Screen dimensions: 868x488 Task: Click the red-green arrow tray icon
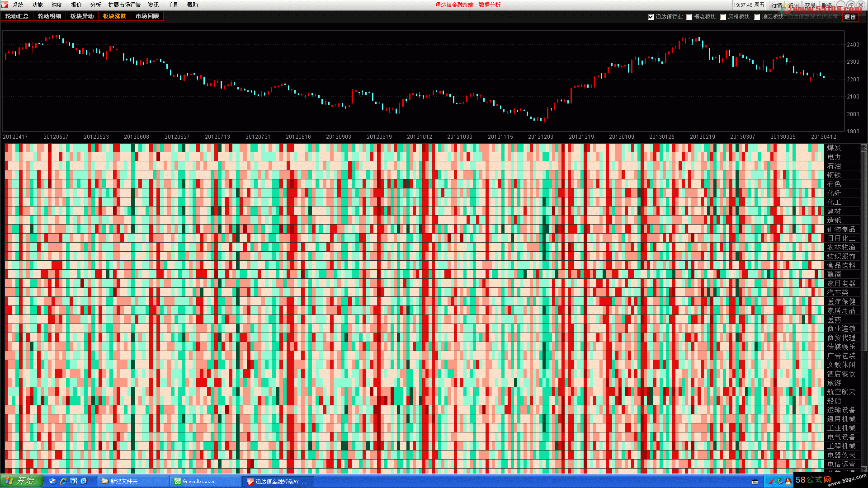pyautogui.click(x=772, y=482)
